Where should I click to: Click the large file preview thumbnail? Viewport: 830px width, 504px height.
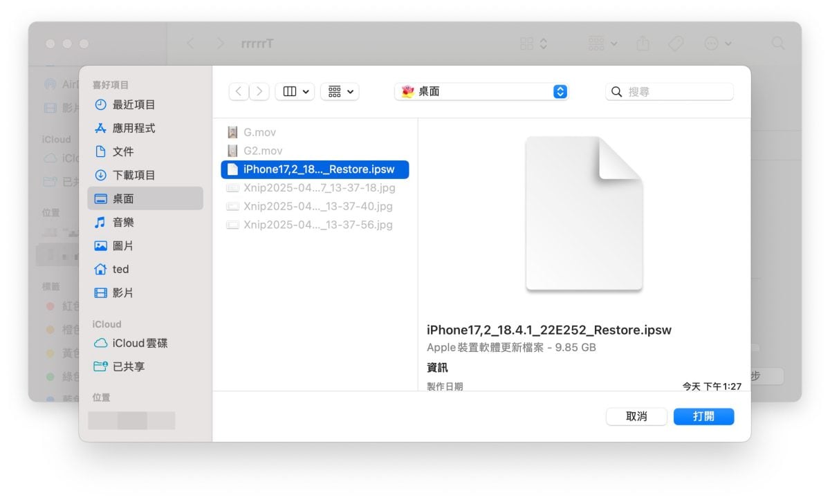click(584, 213)
